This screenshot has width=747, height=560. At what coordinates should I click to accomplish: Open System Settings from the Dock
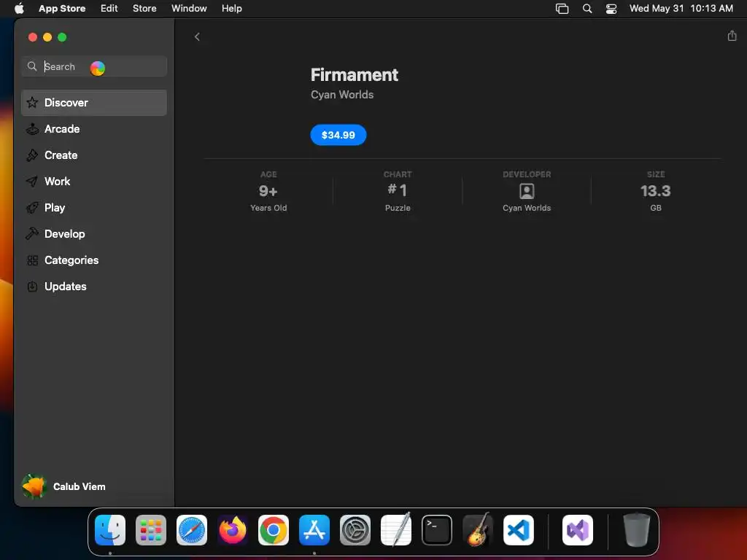pos(355,530)
